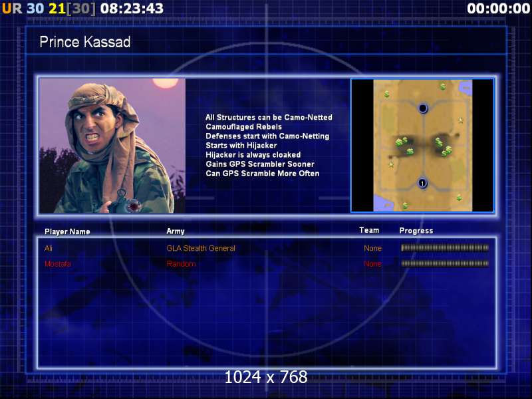Click player name Mostafa

(x=58, y=264)
